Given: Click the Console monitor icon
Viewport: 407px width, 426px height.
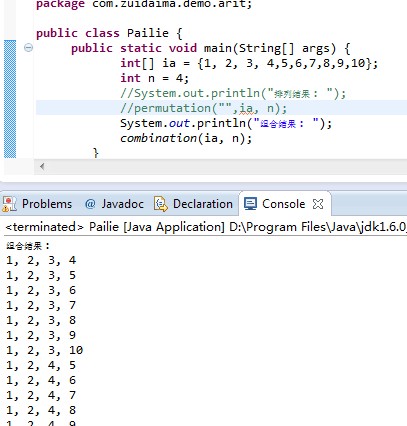Looking at the screenshot, I should 250,204.
